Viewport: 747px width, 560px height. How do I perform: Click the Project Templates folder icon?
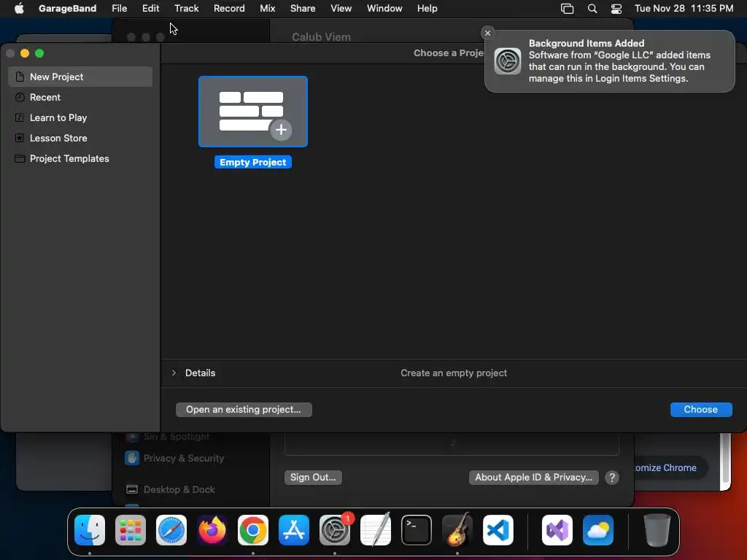[20, 158]
